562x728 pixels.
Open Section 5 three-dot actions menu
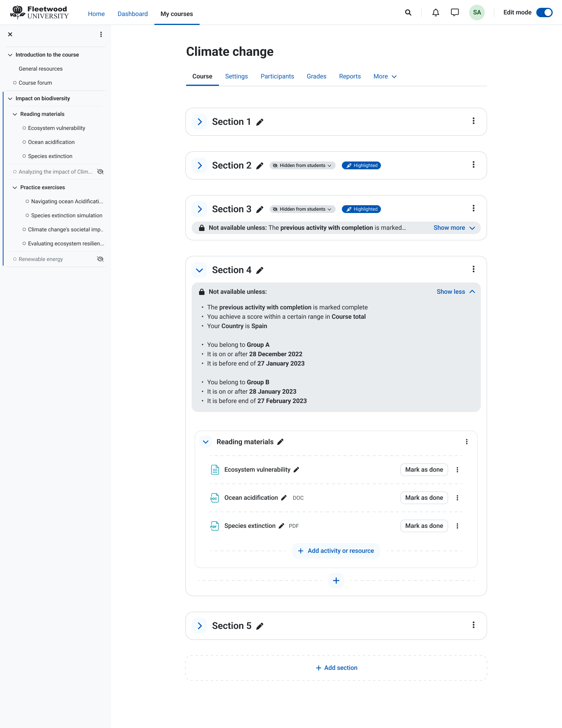tap(473, 625)
